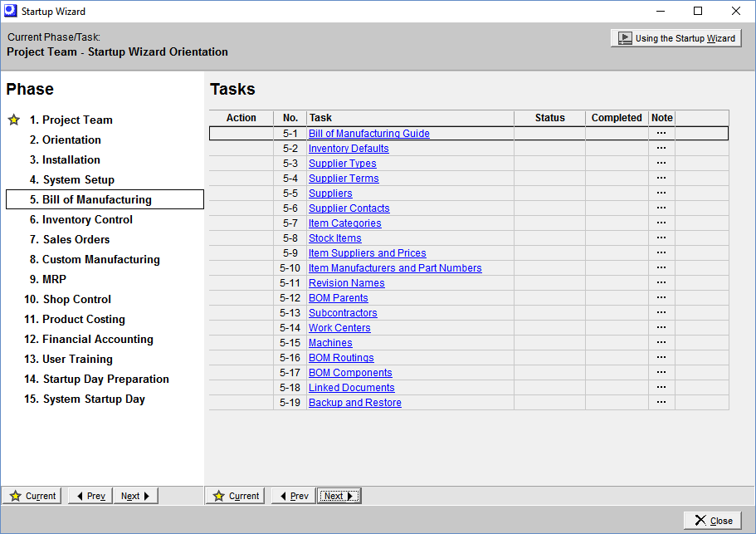Screen dimensions: 756x534
Task: Open the Item Manufacturers and Part Numbers task
Action: click(x=394, y=267)
